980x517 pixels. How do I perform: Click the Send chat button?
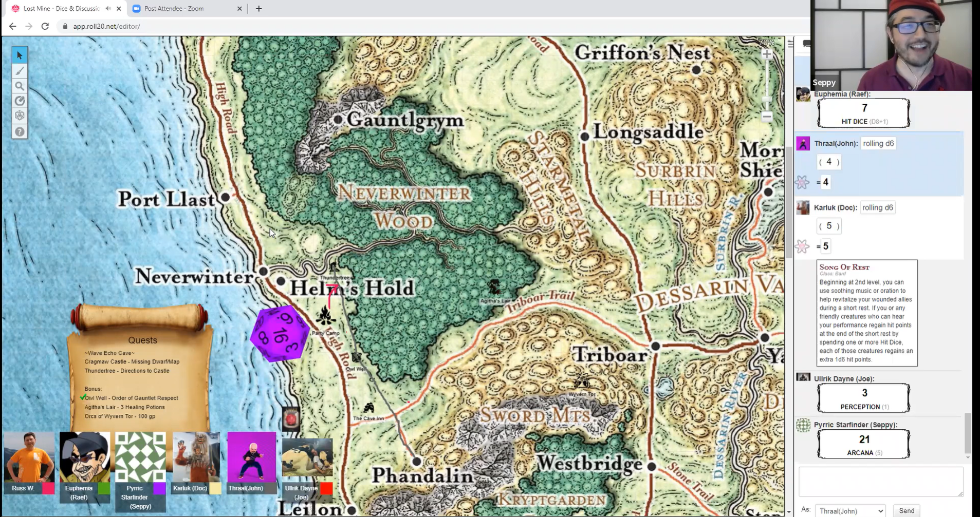tap(907, 511)
